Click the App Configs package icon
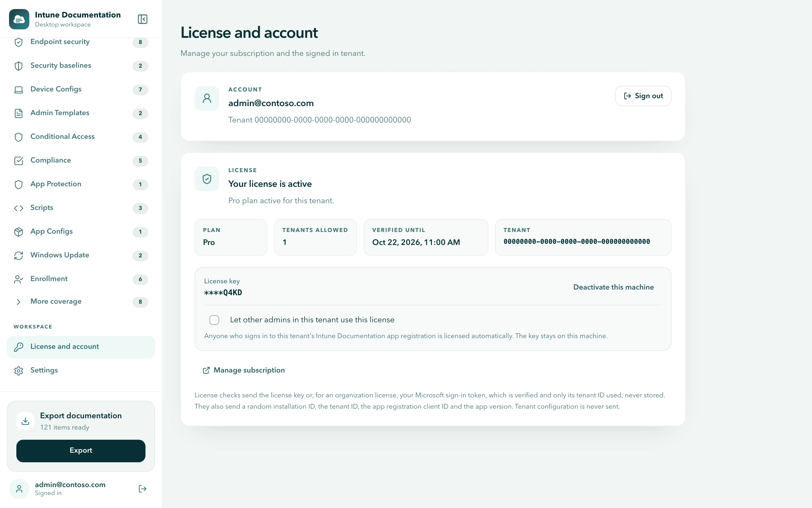 pyautogui.click(x=19, y=232)
